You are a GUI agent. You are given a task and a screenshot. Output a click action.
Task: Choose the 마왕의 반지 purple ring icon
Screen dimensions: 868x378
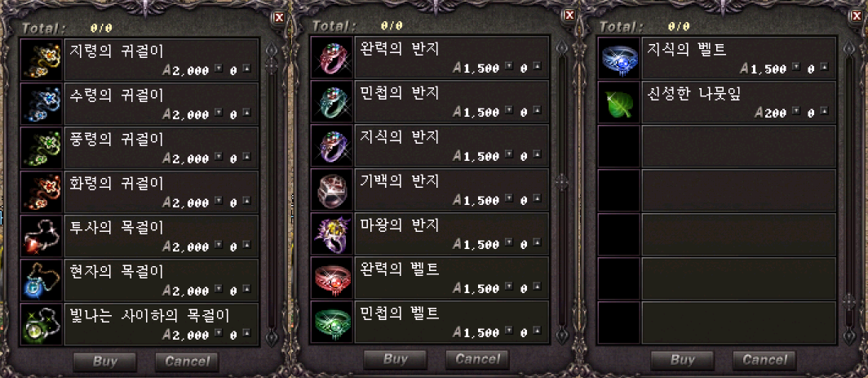coord(331,233)
